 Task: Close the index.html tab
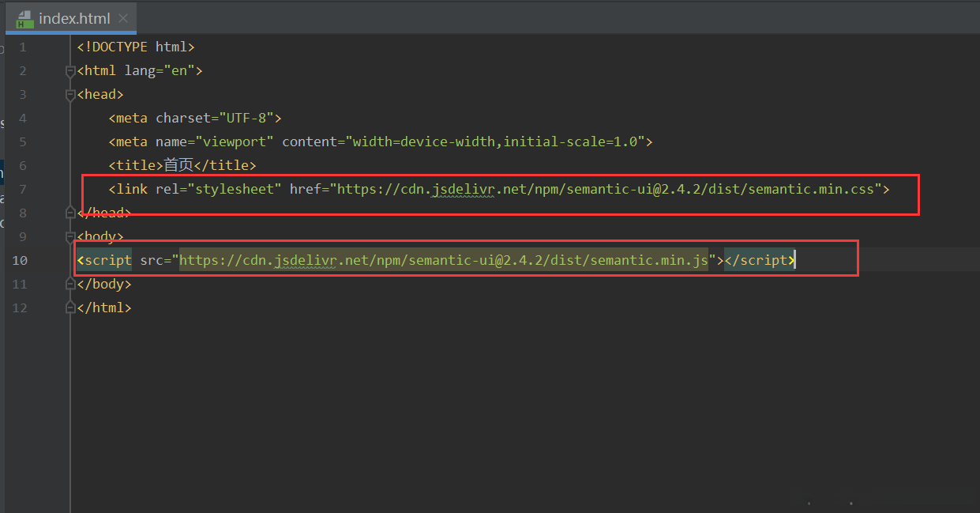[122, 18]
